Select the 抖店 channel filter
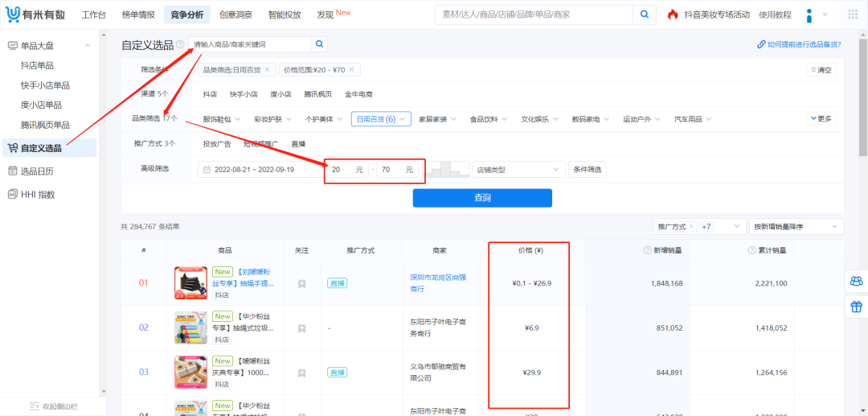 [x=210, y=94]
